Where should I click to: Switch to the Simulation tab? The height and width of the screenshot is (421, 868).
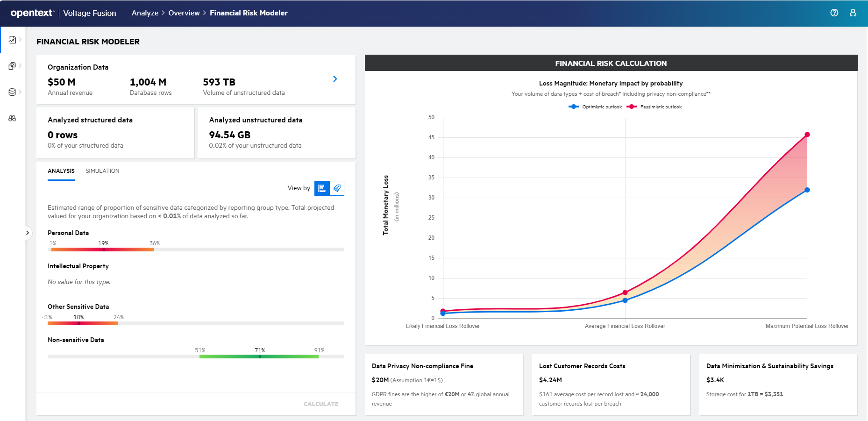click(102, 171)
